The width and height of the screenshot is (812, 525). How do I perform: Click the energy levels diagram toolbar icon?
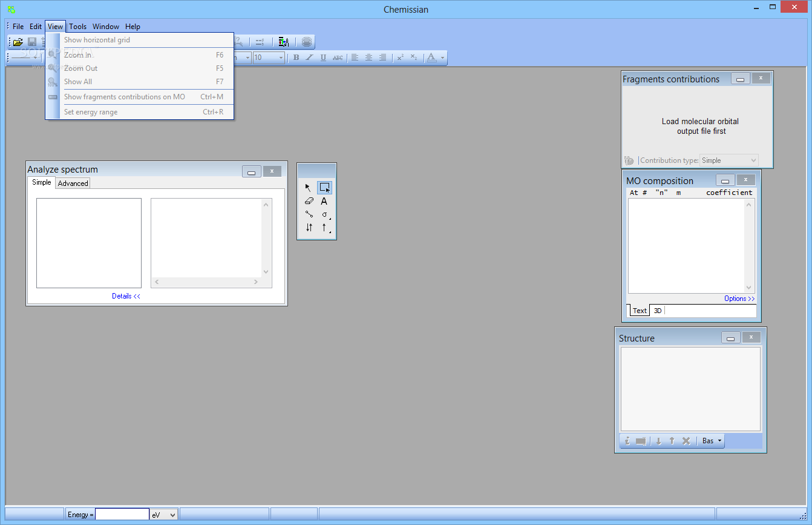click(283, 42)
